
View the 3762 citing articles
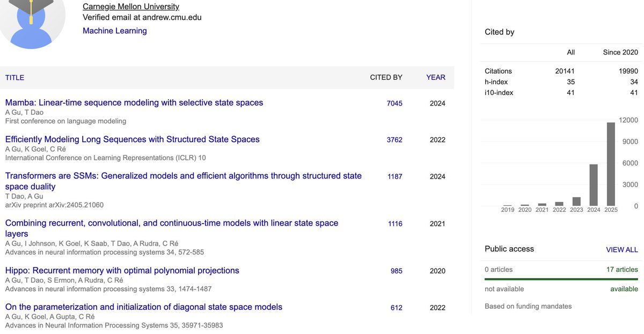click(394, 140)
